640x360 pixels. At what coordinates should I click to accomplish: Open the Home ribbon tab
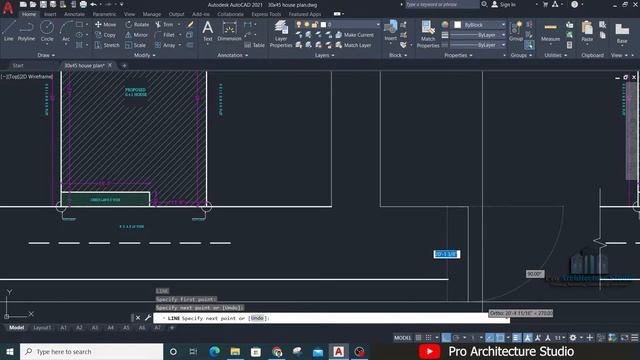pos(29,14)
